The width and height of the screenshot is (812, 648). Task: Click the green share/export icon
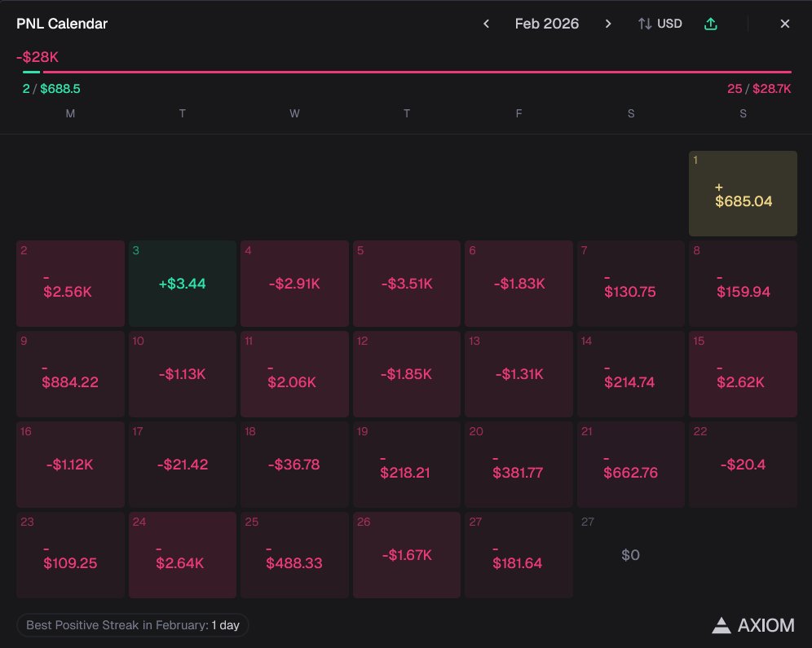click(711, 24)
